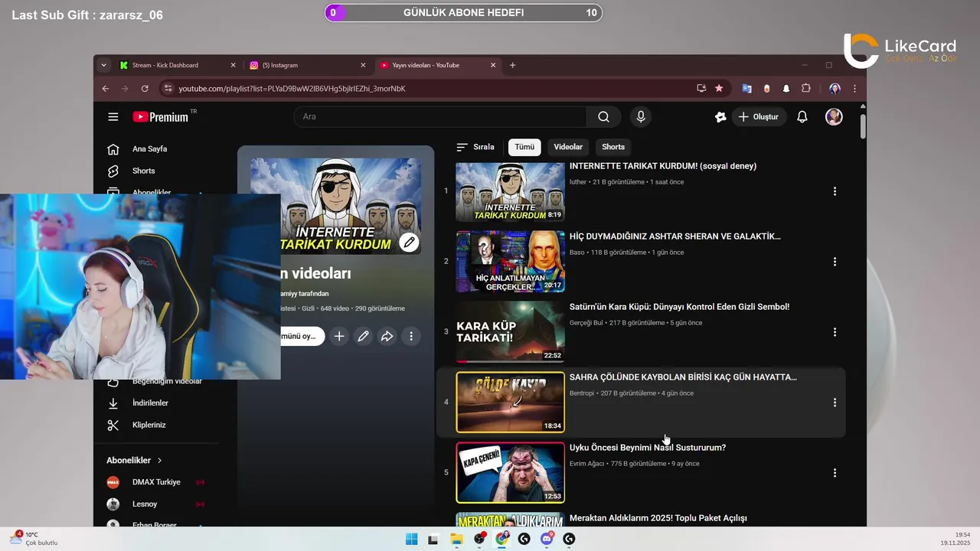Screen dimensions: 980x551
Task: Expand Abonelikler section chevron
Action: [x=159, y=461]
